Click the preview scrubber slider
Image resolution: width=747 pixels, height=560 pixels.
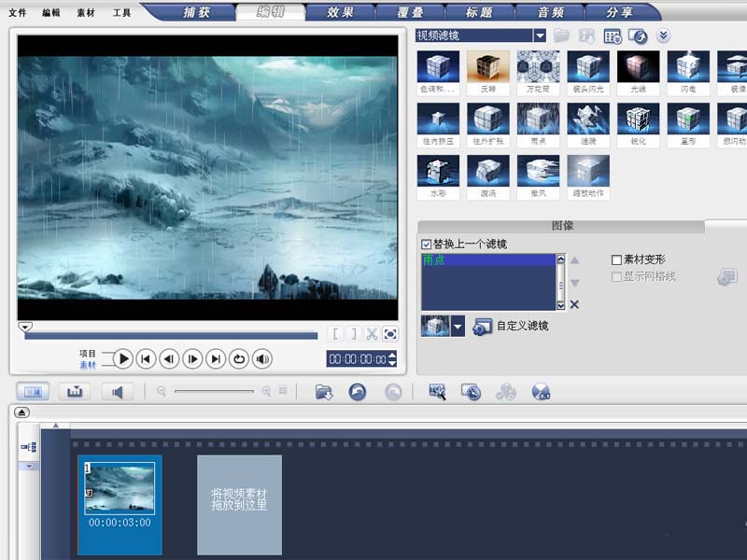pyautogui.click(x=25, y=328)
